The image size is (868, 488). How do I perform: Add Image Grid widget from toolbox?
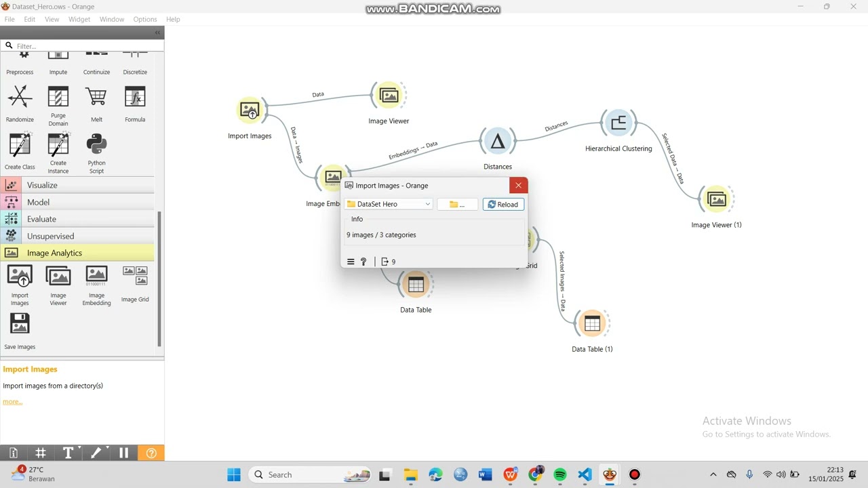135,283
